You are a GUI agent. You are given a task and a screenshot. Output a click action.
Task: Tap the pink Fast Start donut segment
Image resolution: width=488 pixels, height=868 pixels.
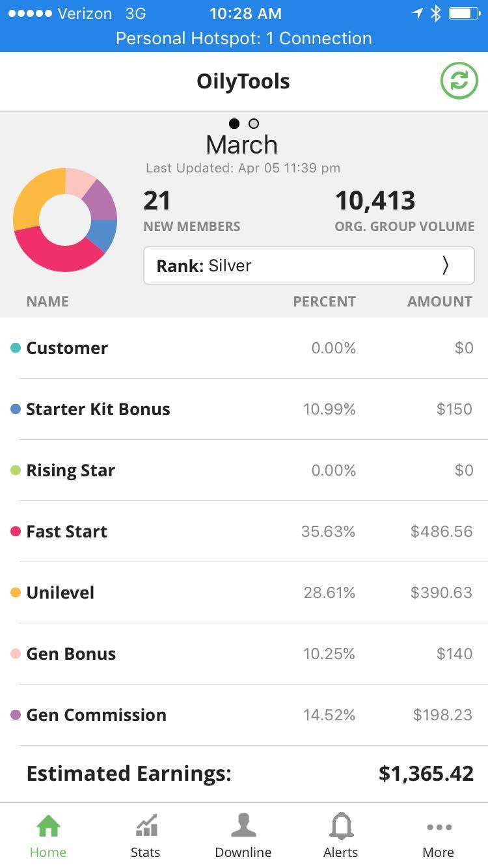(52, 254)
